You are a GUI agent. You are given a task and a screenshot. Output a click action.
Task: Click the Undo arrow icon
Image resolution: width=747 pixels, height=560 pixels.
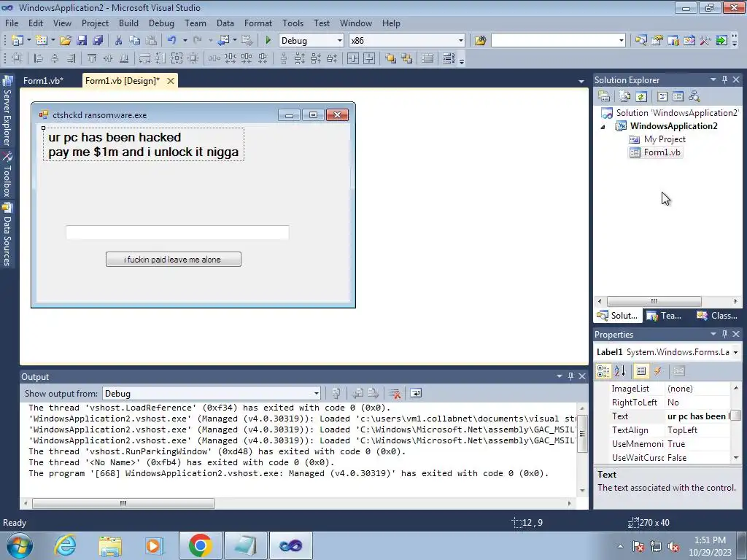click(172, 41)
